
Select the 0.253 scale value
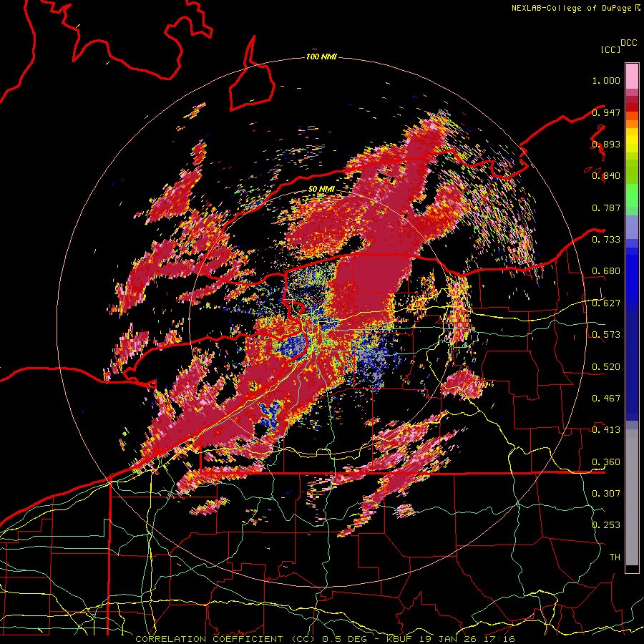pyautogui.click(x=606, y=525)
